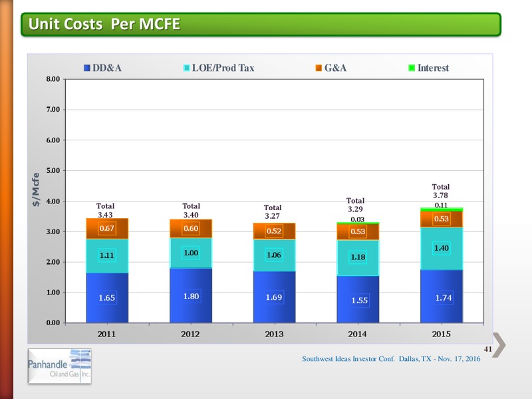Click the 2014 LOE value 1.18
Screen dimensions: 532x399
click(358, 257)
